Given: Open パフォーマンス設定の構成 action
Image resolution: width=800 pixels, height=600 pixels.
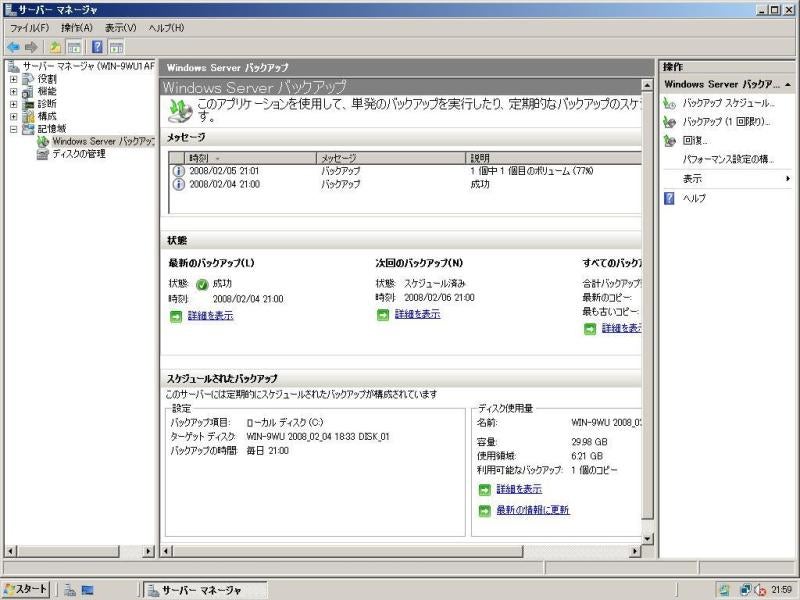Looking at the screenshot, I should 729,159.
